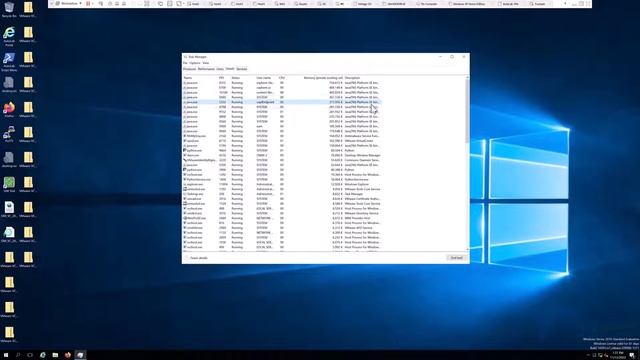The image size is (640, 360).
Task: Sort by the Description column header
Action: coord(352,78)
